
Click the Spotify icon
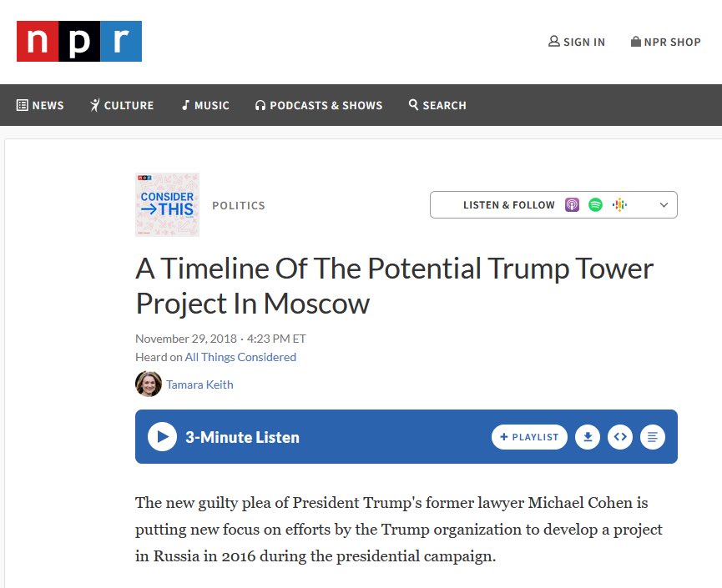[595, 204]
